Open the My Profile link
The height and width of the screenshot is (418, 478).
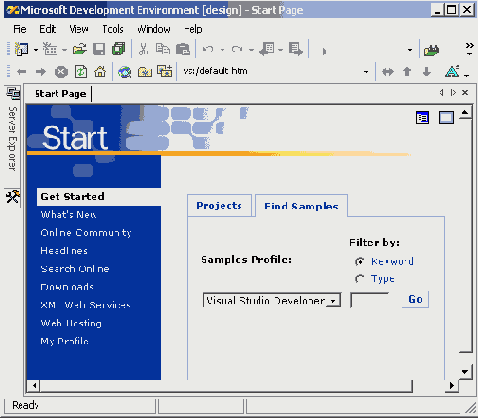coord(64,341)
